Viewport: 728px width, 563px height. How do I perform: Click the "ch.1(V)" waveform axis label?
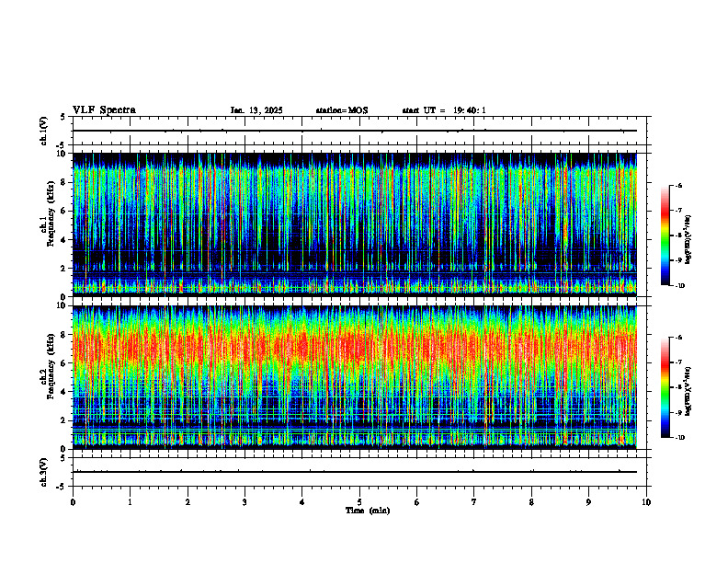coord(44,131)
